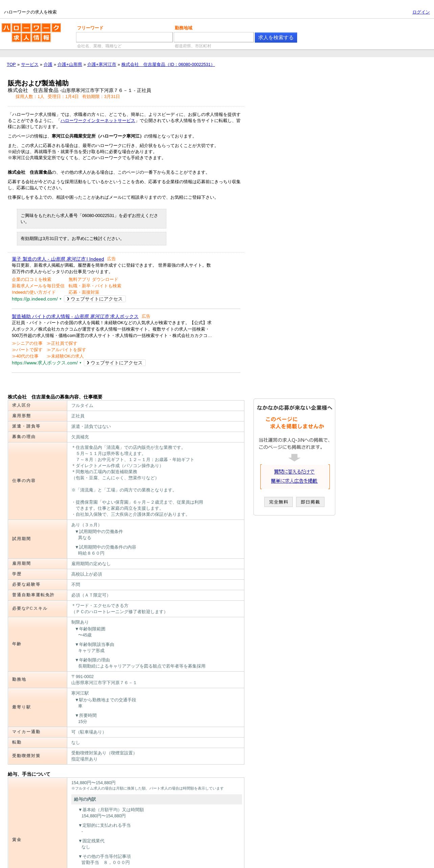Click 求人ボックス ウェブサイトにアクセス button

115,363
